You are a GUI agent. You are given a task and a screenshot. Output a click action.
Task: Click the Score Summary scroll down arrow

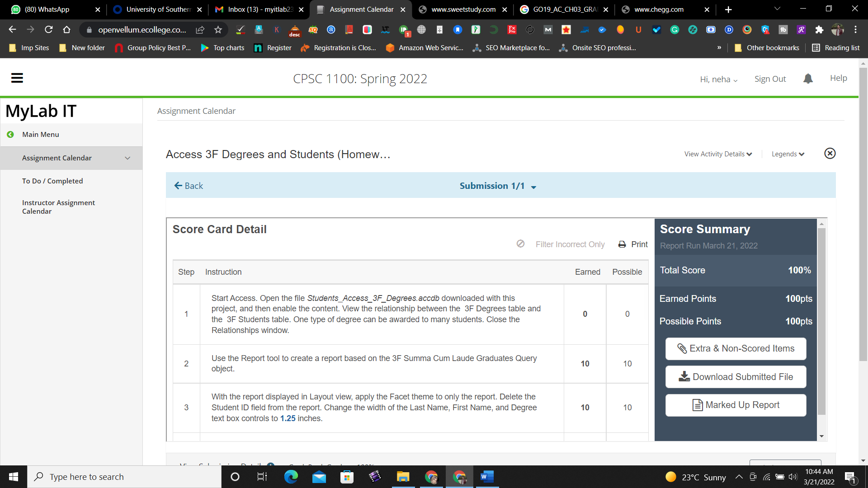tap(821, 436)
